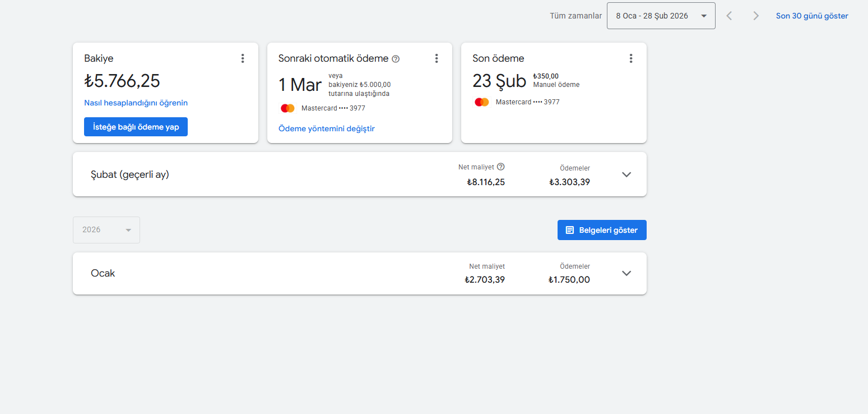The image size is (868, 414).
Task: Open Nasıl hesaplandığını öğrenin link
Action: [x=136, y=103]
